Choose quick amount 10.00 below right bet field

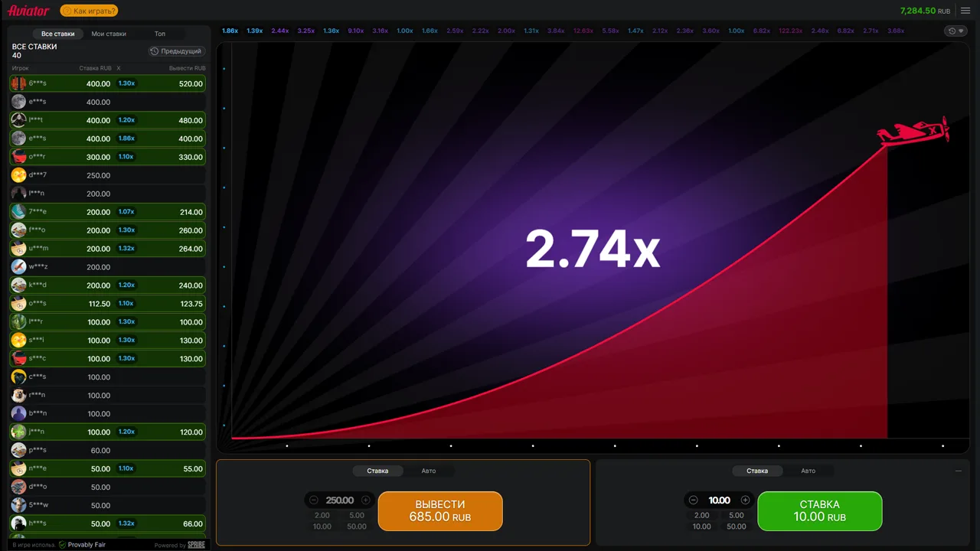click(702, 527)
